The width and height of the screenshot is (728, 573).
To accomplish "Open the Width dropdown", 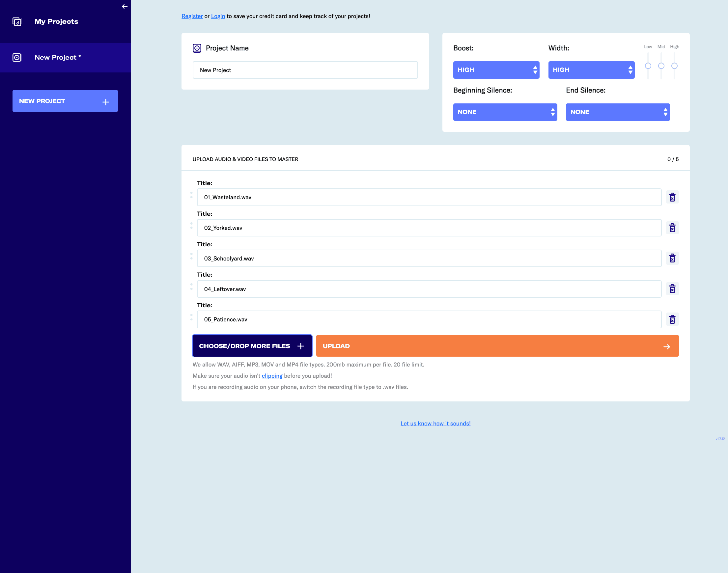I will pos(591,70).
